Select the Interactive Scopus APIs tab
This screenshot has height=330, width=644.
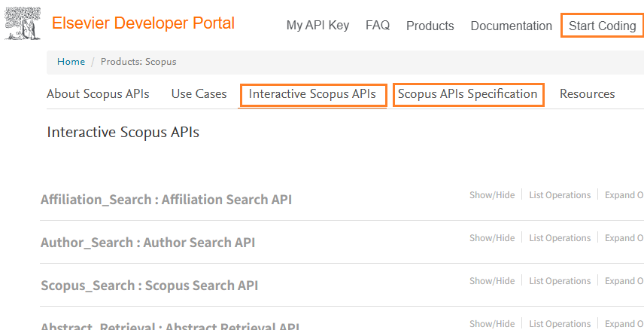(312, 94)
